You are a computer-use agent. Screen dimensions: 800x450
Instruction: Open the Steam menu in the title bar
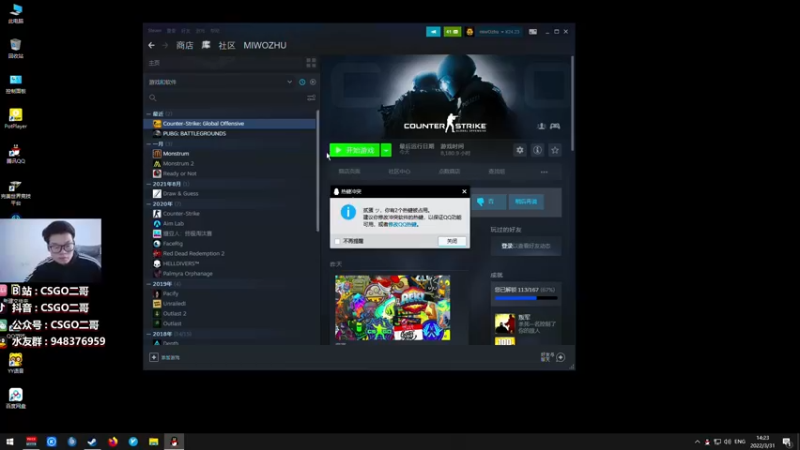coord(155,31)
